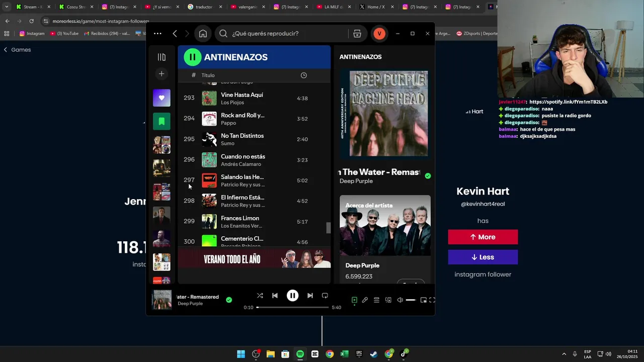Image resolution: width=644 pixels, height=362 pixels.
Task: Open Liked Songs in the sidebar
Action: pos(162,98)
